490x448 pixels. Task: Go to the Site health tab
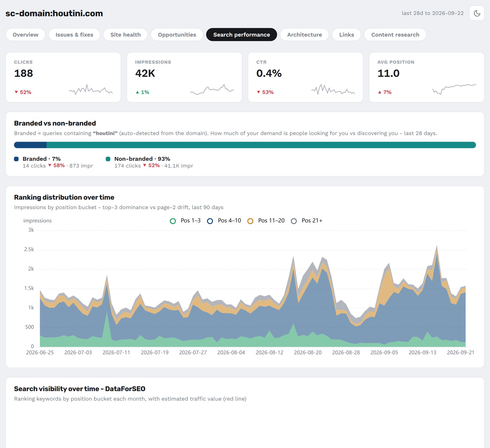pyautogui.click(x=125, y=35)
